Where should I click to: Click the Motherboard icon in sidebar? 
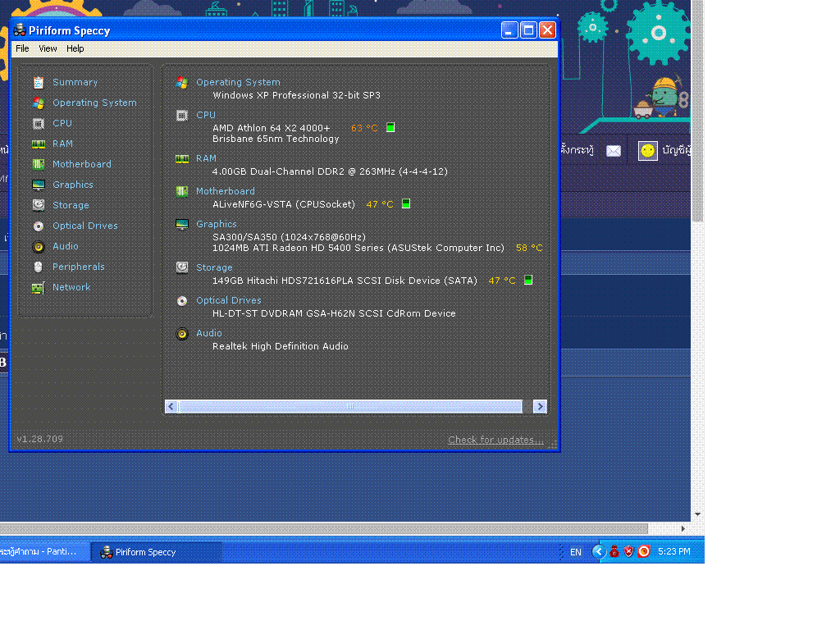click(38, 164)
